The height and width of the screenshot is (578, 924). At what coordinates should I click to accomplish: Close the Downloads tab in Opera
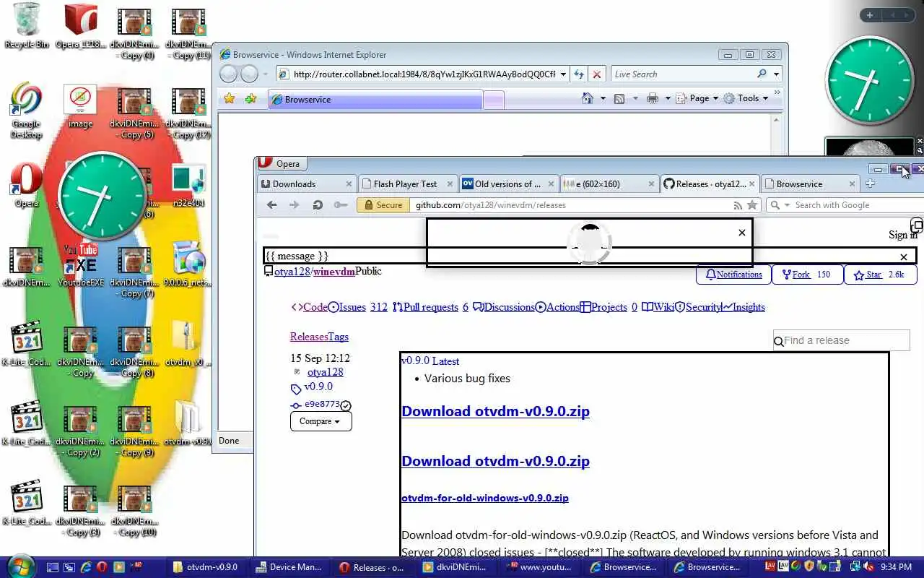click(349, 184)
